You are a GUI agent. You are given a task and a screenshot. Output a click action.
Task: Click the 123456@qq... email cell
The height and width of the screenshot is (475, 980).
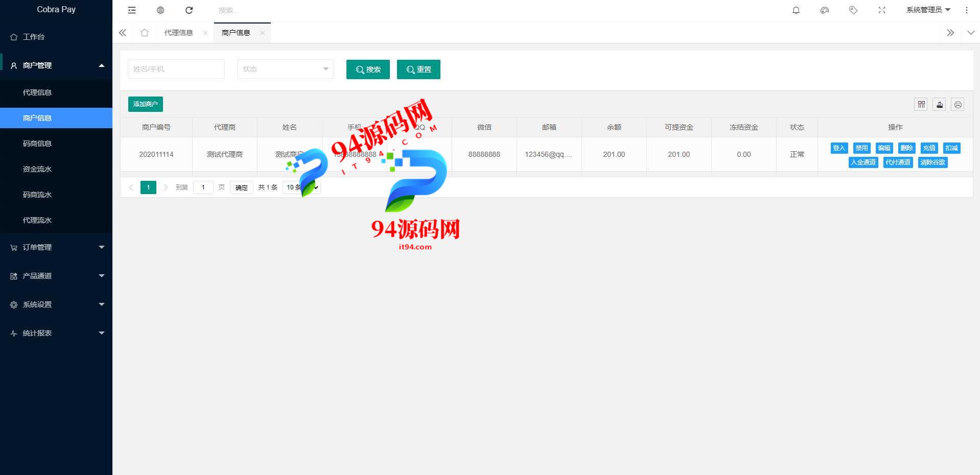pos(549,154)
